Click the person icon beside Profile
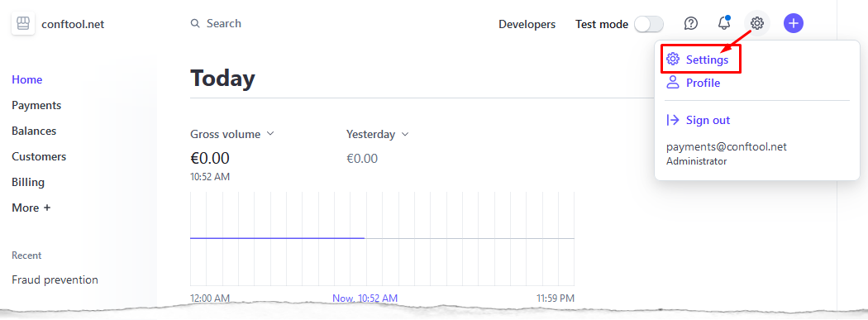 (673, 83)
